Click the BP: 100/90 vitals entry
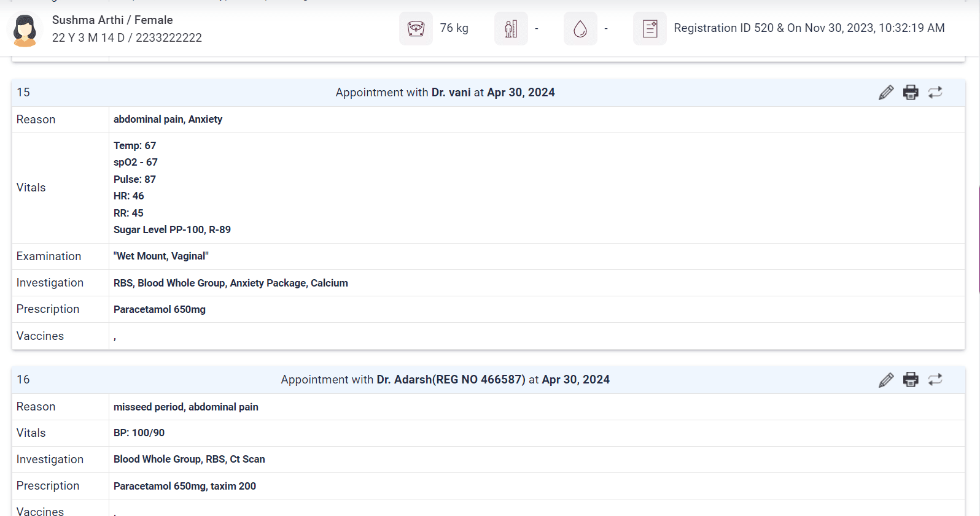This screenshot has height=516, width=980. pyautogui.click(x=139, y=433)
